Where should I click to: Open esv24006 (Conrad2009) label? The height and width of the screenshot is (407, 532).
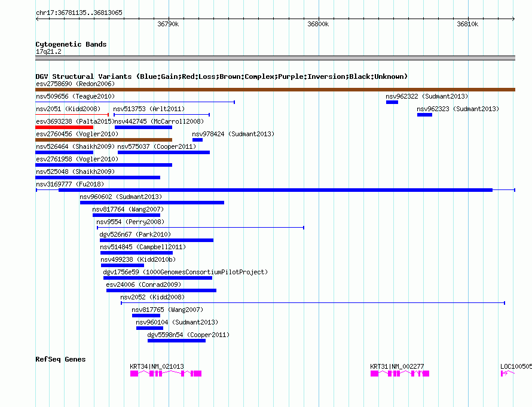[x=143, y=284]
